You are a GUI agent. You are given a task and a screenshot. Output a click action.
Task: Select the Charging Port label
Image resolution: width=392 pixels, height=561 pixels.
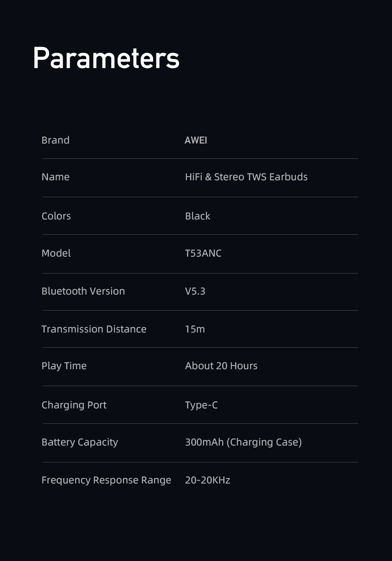74,405
